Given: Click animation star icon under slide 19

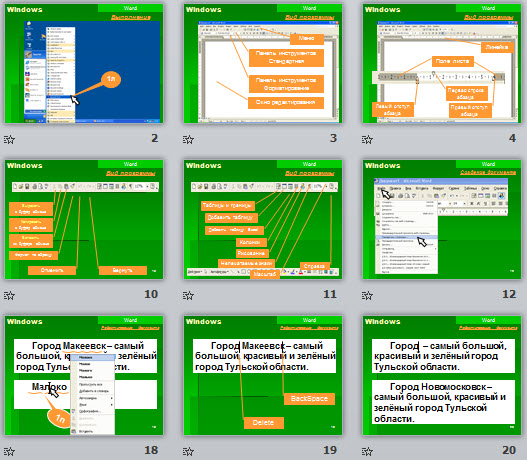Looking at the screenshot, I should pyautogui.click(x=188, y=451).
